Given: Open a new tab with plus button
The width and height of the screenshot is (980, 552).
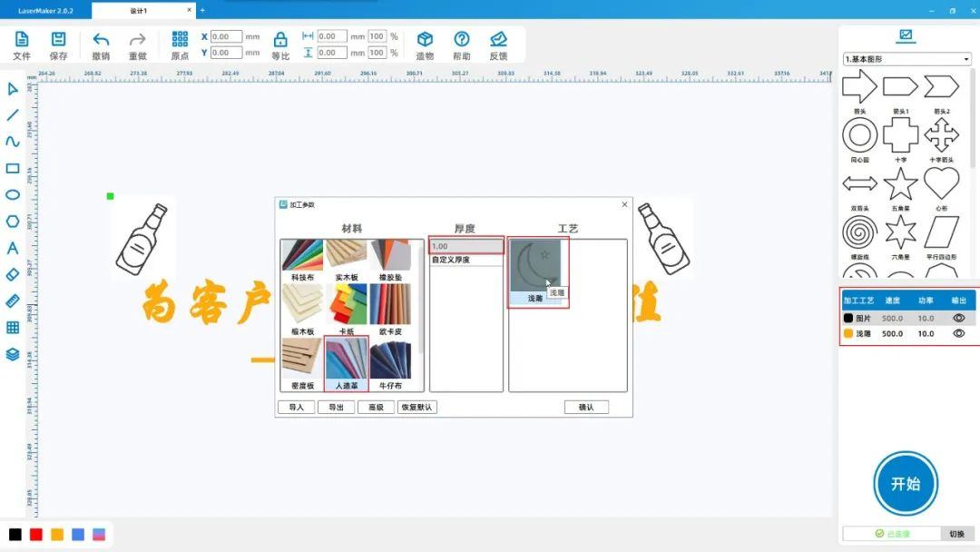Looking at the screenshot, I should [x=202, y=11].
